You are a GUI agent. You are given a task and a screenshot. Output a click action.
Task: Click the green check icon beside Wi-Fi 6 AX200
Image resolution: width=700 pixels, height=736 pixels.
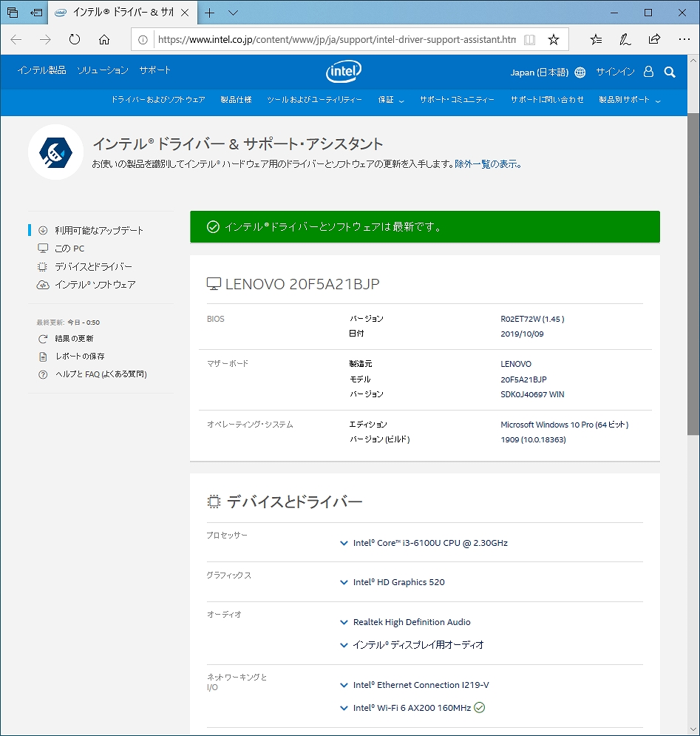pos(479,707)
